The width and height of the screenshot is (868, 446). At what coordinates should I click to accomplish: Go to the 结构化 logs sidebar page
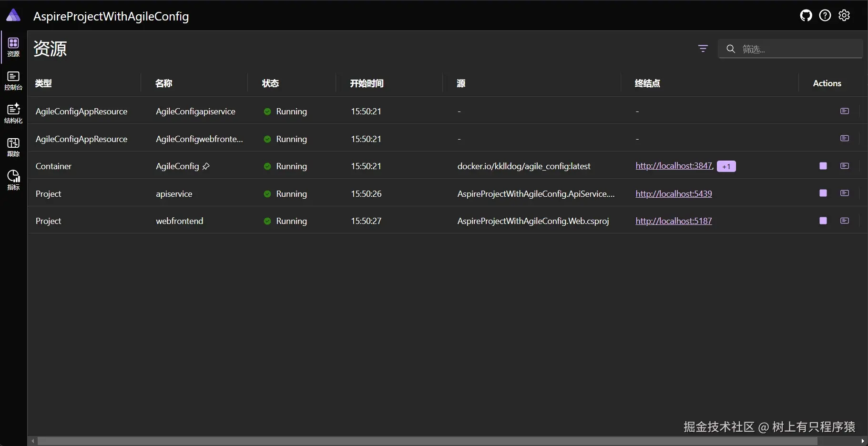click(x=13, y=113)
